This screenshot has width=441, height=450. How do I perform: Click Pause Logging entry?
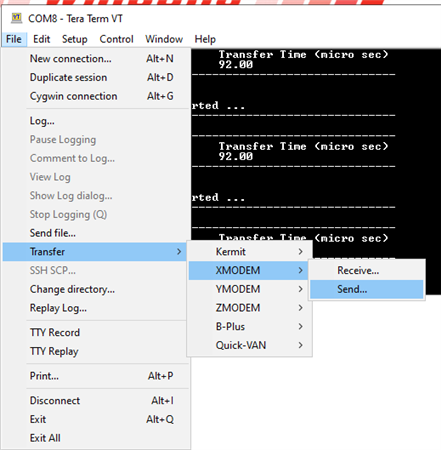click(x=96, y=139)
